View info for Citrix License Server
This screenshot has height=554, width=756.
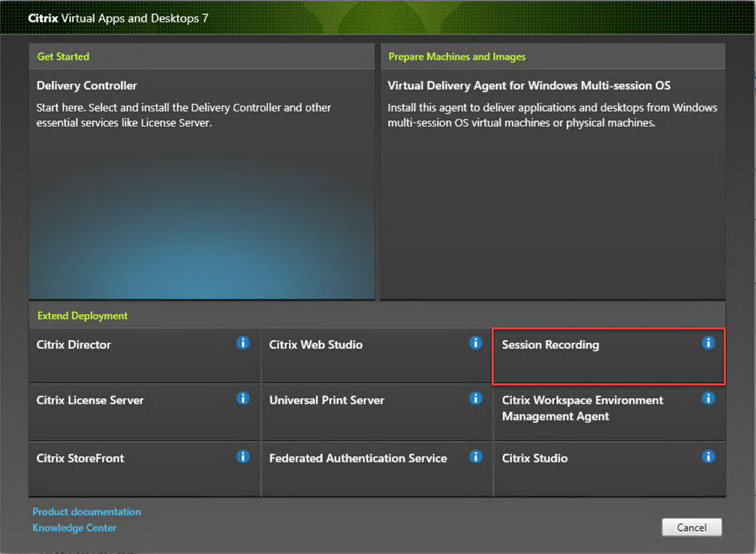point(243,398)
